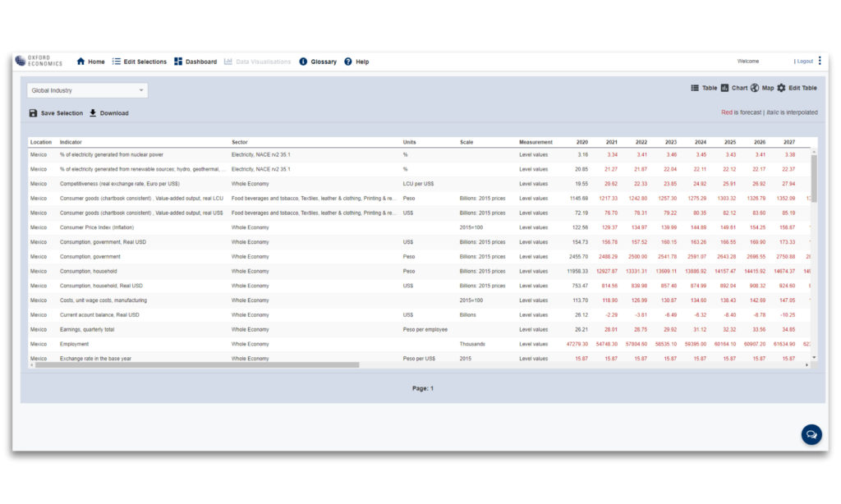Select the Consumption, household row

click(420, 272)
